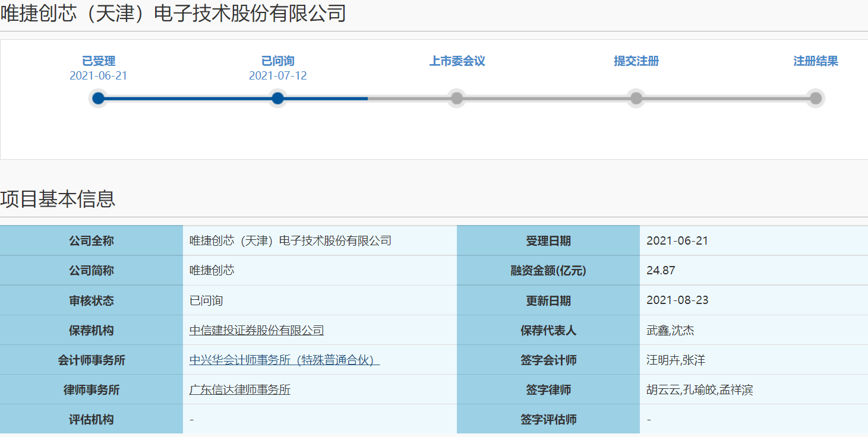Viewport: 868px width, 437px height.
Task: Select the 上市委会议 gray step circle
Action: (457, 99)
